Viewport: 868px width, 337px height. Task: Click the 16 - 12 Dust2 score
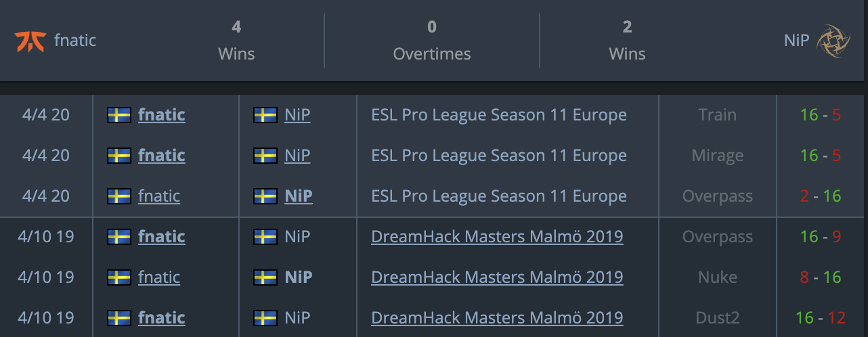click(x=820, y=318)
